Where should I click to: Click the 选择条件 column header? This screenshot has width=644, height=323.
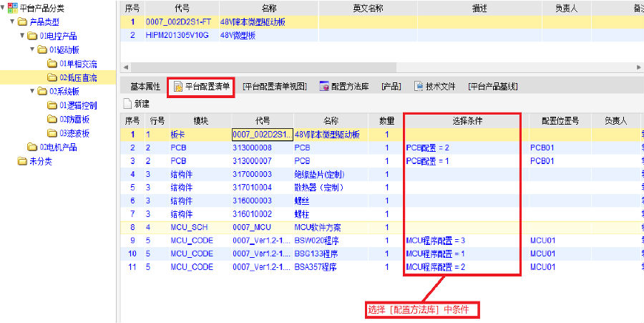462,120
